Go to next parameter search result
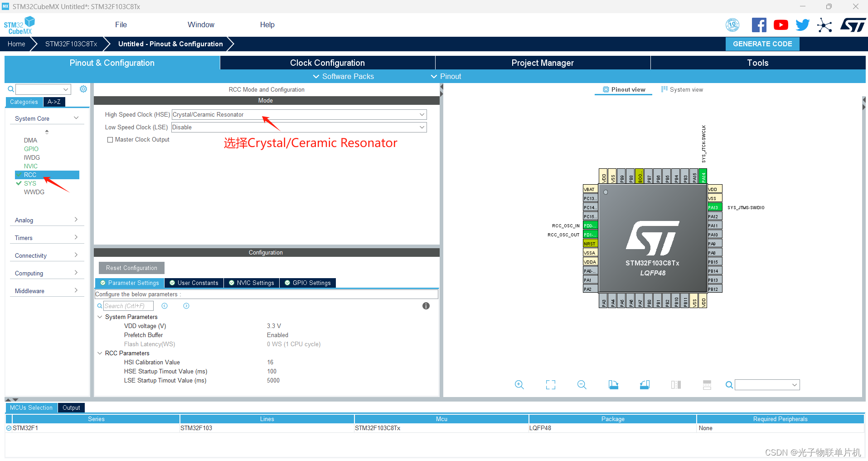868x461 pixels. point(186,306)
